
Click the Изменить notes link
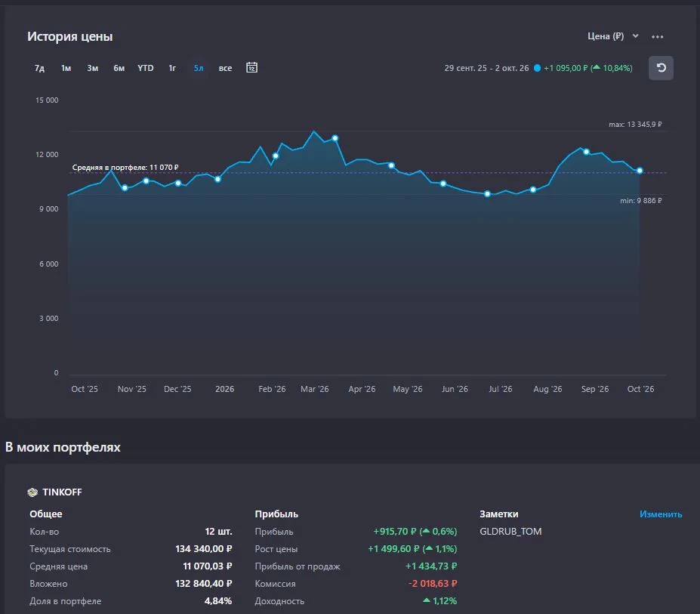pyautogui.click(x=661, y=514)
